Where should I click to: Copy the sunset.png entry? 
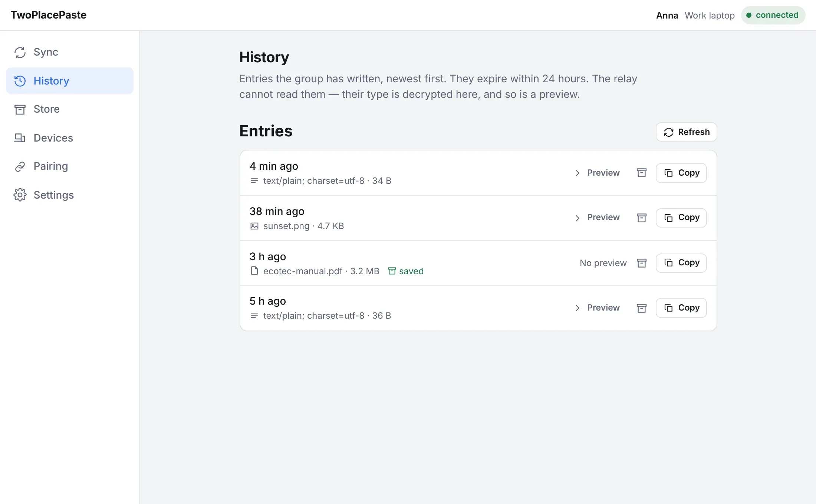pyautogui.click(x=681, y=218)
